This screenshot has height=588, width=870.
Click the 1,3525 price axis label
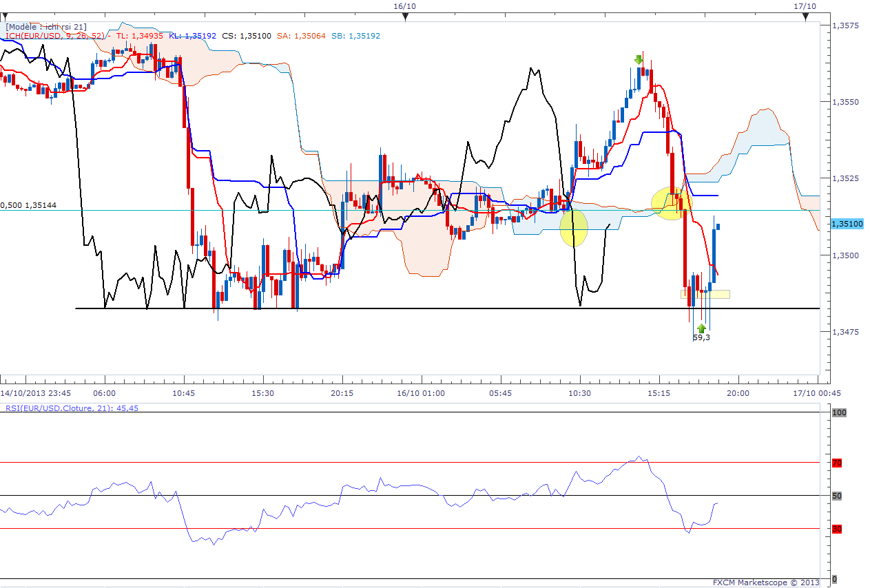click(846, 178)
